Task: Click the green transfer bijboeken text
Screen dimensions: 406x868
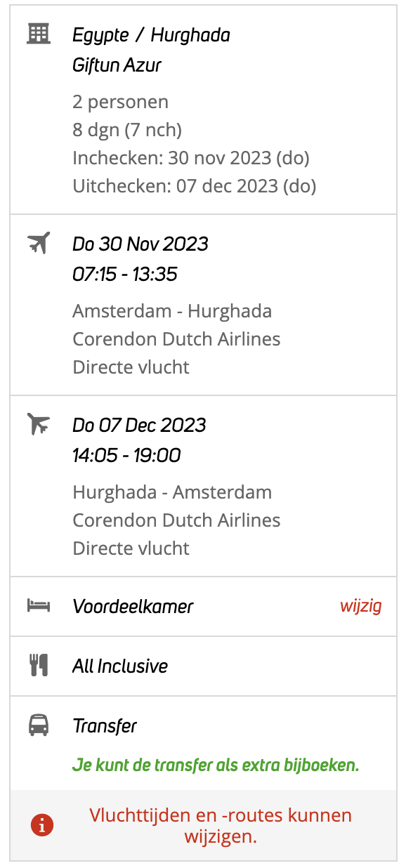Action: (x=216, y=765)
